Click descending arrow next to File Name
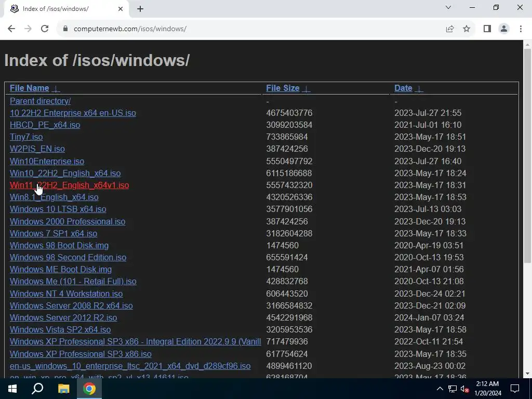 [56, 89]
